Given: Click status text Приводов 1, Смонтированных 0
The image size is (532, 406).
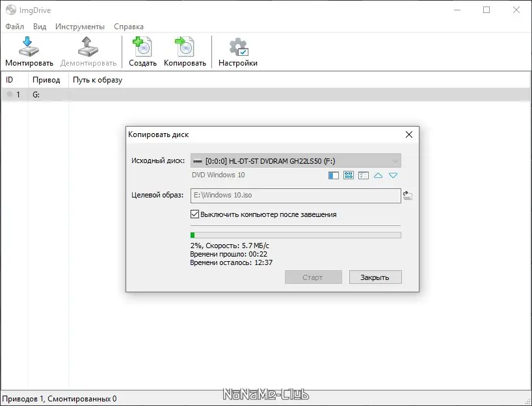Looking at the screenshot, I should [x=59, y=399].
